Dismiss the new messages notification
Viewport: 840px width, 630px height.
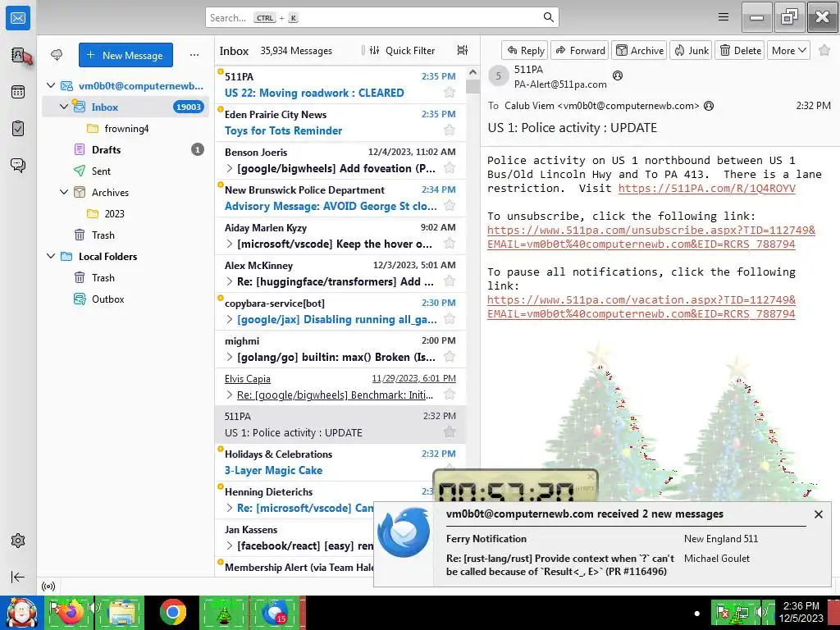point(818,514)
